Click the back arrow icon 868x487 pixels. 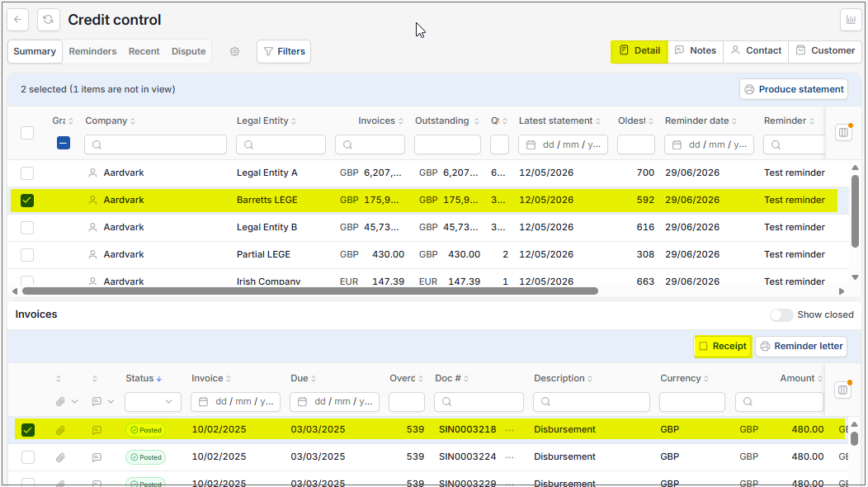click(x=17, y=20)
